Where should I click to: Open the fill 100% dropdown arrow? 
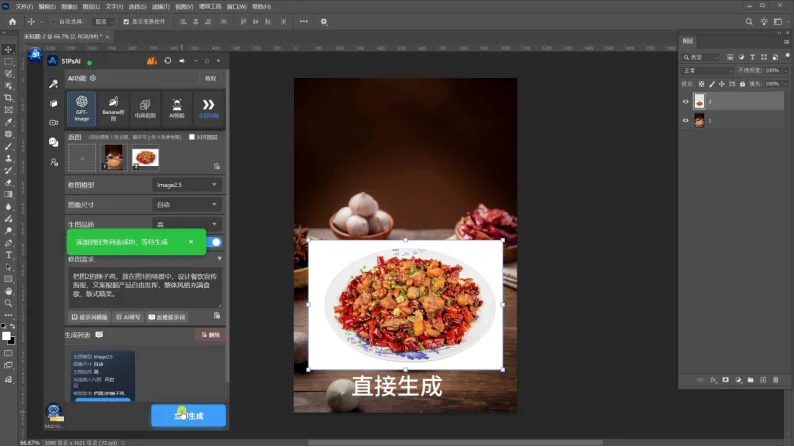[785, 84]
